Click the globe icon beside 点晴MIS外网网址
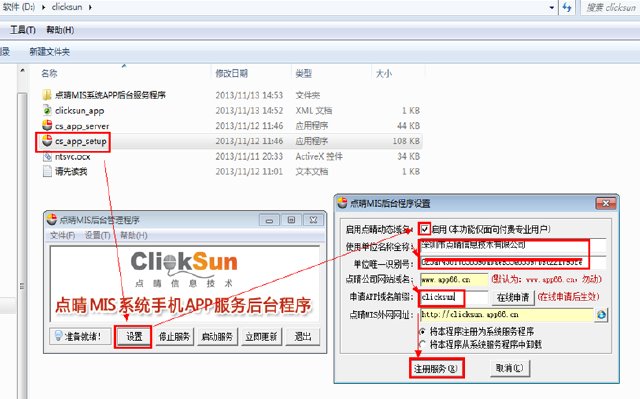 coord(601,315)
